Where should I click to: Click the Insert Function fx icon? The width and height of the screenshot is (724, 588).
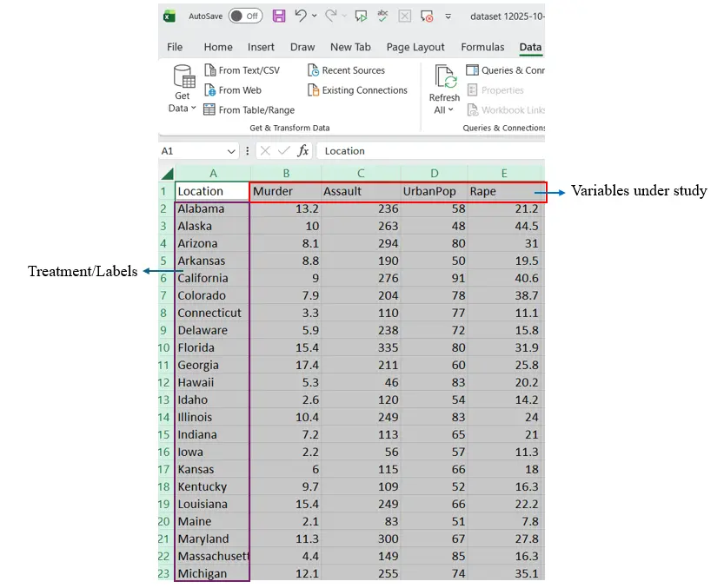[x=303, y=151]
